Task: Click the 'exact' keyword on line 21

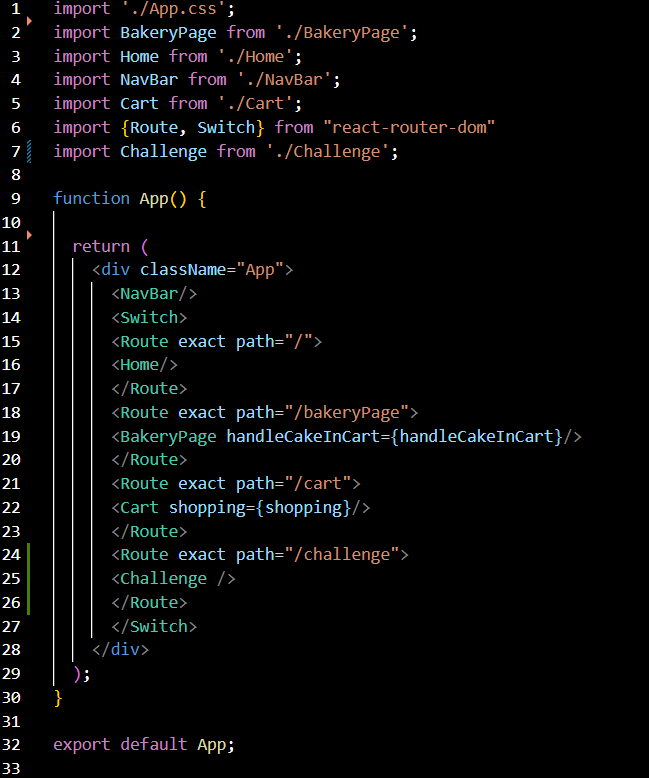Action: [201, 484]
